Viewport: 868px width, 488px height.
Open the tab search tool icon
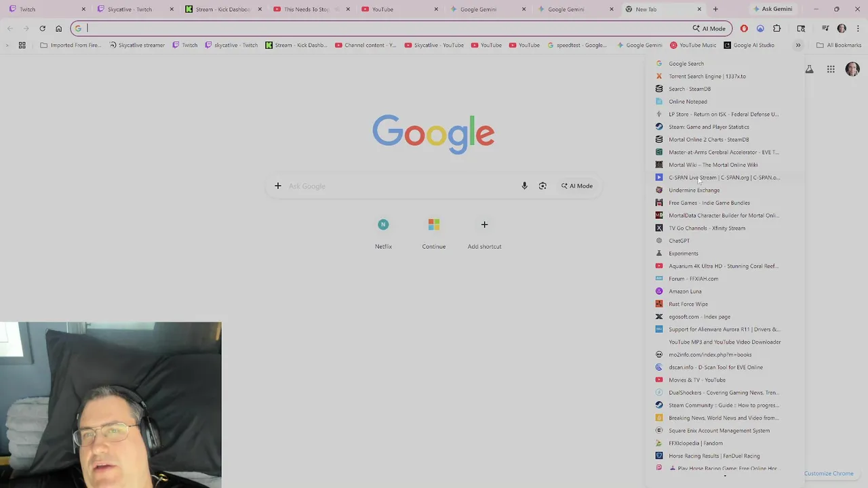pyautogui.click(x=801, y=28)
